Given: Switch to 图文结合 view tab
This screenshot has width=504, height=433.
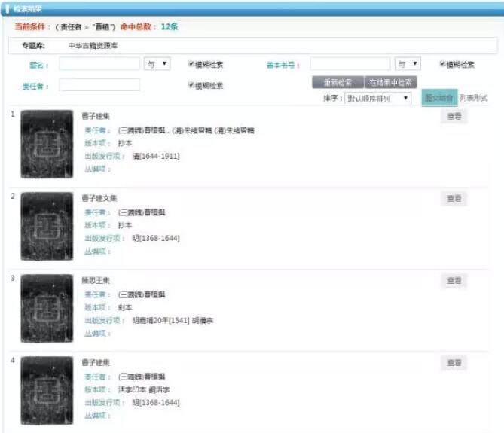Looking at the screenshot, I should click(438, 99).
